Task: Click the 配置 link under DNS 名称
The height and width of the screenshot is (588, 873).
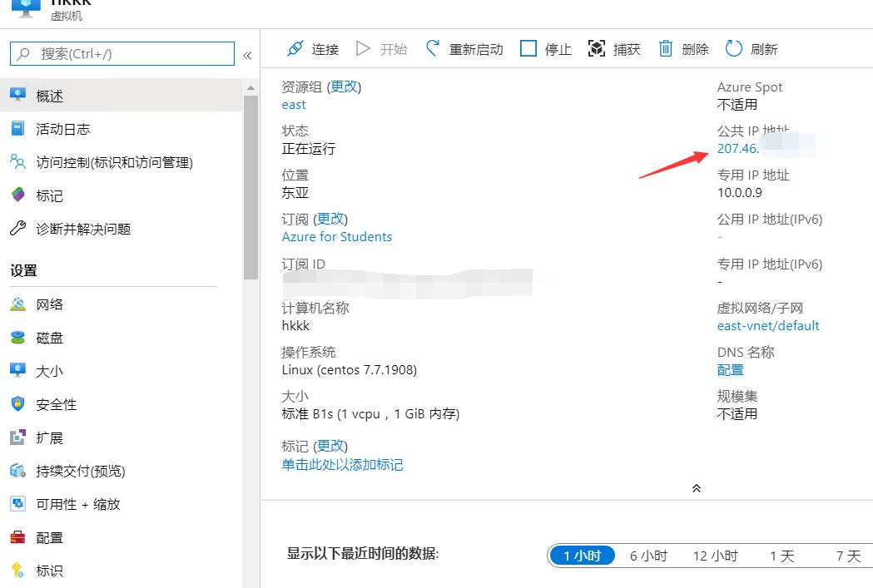Action: 731,370
